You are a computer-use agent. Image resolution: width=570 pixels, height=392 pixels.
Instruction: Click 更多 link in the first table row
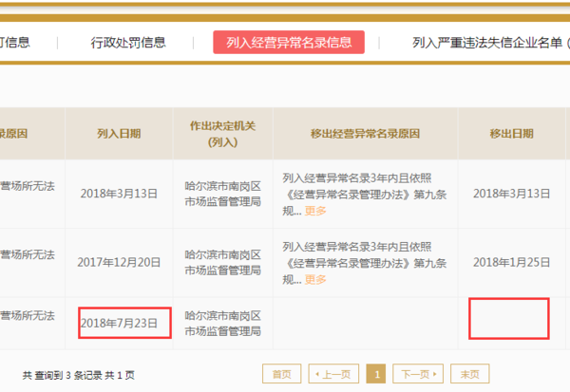coord(315,211)
